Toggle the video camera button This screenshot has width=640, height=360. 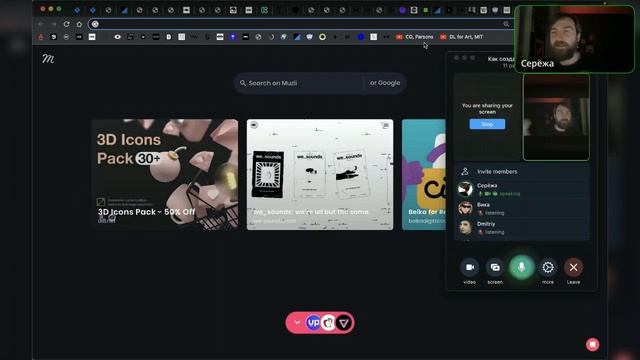(x=470, y=267)
